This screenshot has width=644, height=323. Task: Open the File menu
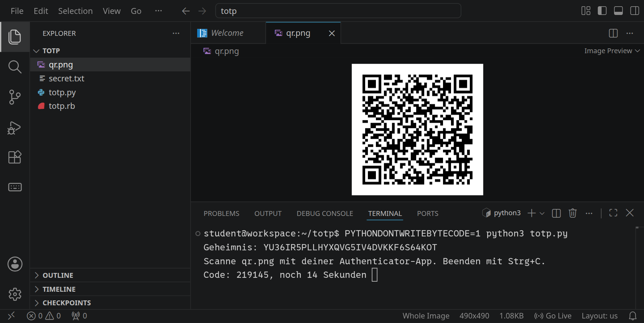click(17, 11)
